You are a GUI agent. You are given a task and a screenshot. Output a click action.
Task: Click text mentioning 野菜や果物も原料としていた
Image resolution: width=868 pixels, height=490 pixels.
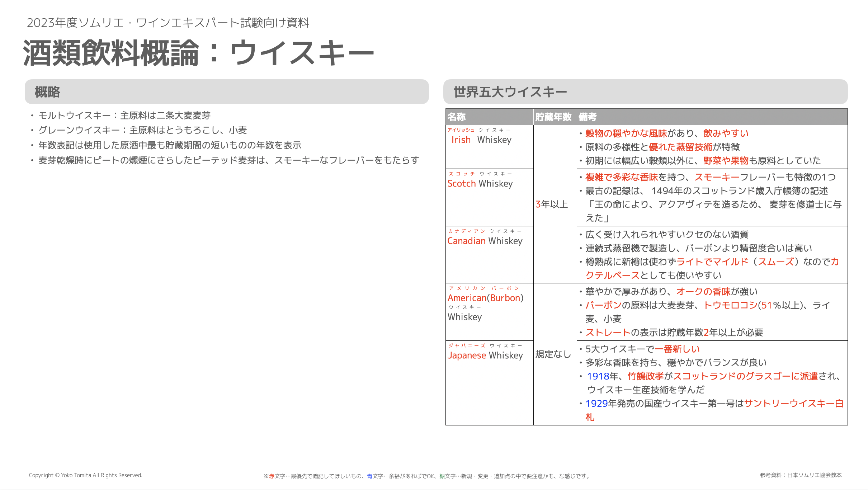[703, 161]
